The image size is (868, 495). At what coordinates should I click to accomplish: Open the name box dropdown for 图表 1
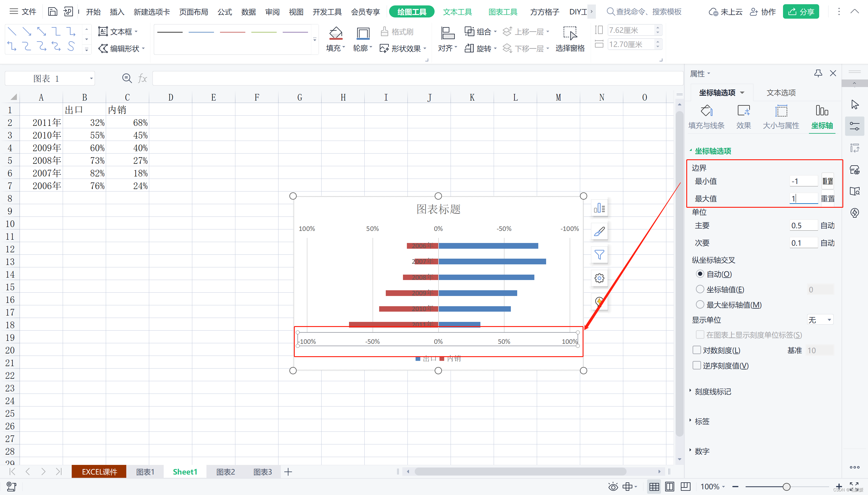coord(91,79)
